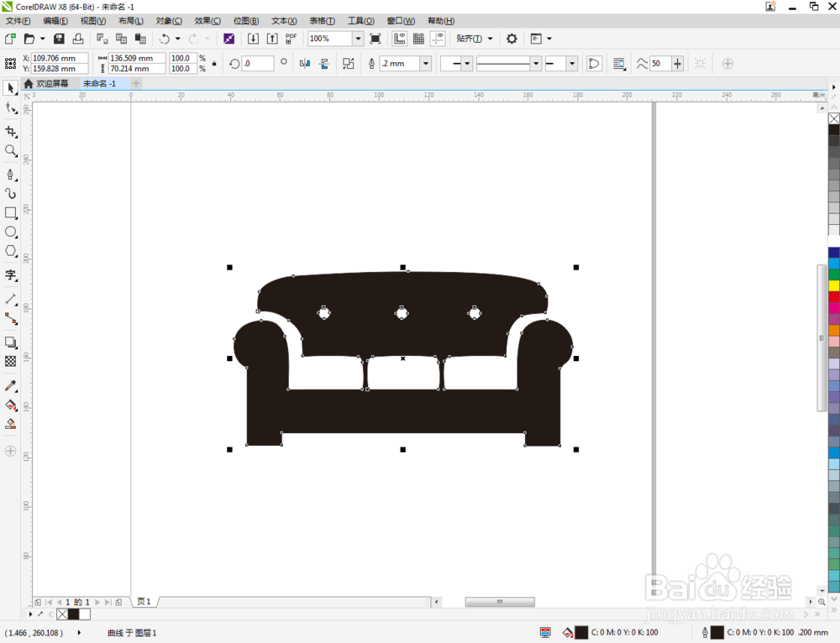Select the Ellipse tool
The image size is (840, 643).
coord(10,232)
